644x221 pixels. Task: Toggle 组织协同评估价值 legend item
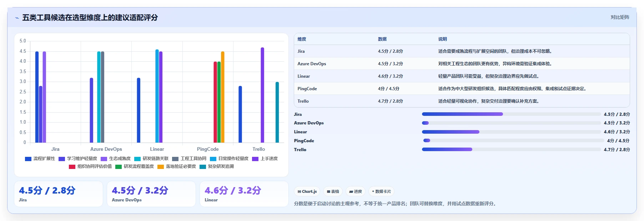(90, 166)
